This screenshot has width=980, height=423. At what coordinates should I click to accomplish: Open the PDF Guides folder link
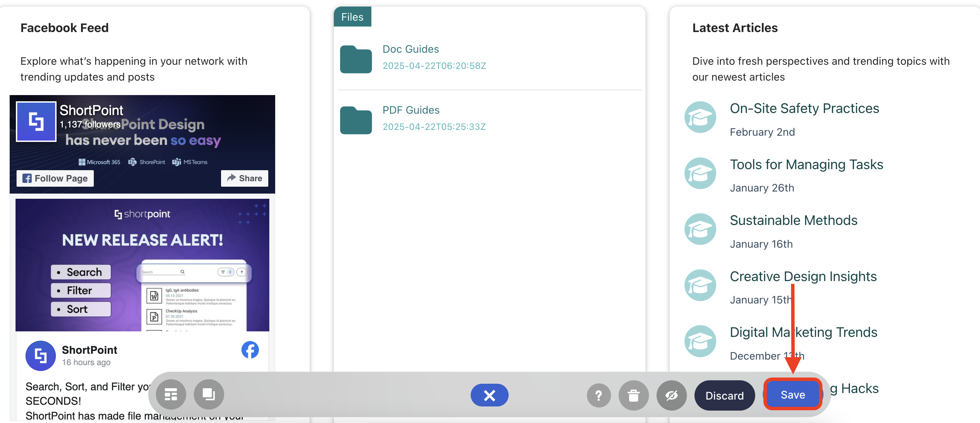411,110
